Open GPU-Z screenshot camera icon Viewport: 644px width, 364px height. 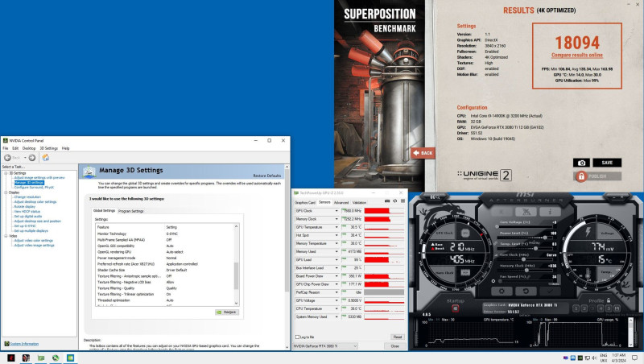[387, 201]
